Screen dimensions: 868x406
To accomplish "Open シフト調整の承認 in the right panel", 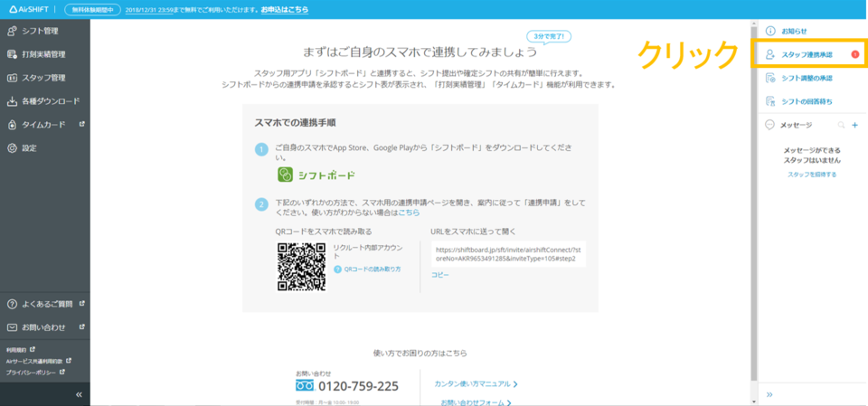I will click(807, 78).
